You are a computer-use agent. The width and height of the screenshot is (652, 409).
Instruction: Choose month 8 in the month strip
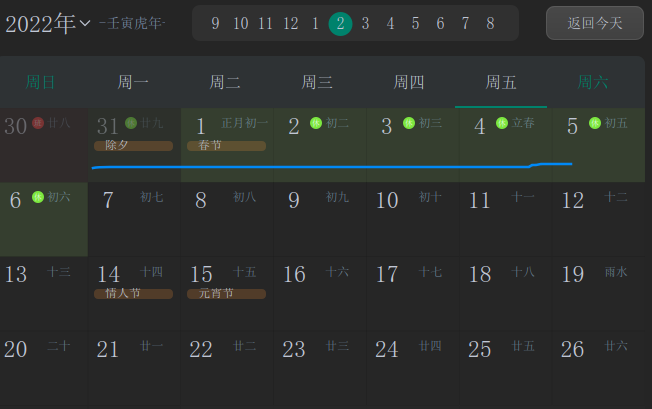(490, 23)
